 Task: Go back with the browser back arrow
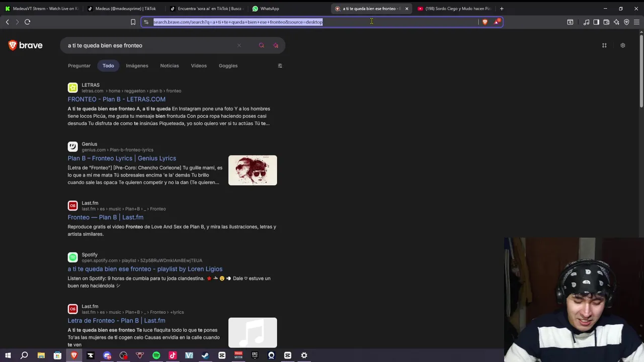tap(7, 22)
